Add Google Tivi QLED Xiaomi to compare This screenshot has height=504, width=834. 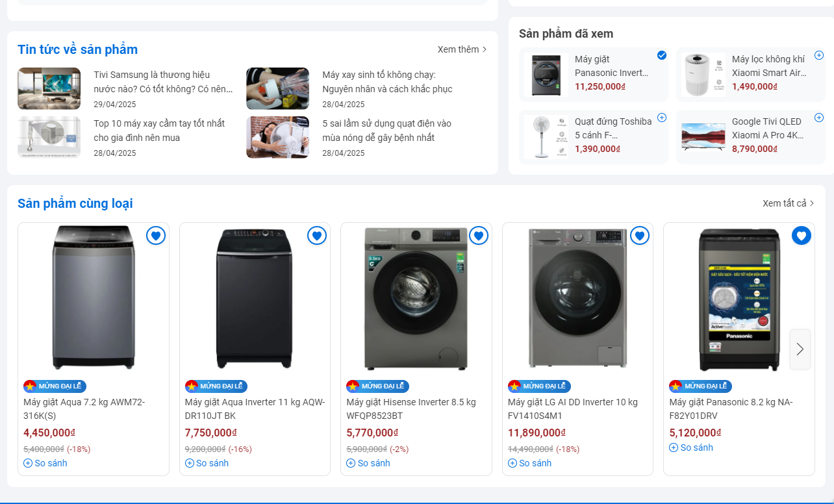(x=819, y=118)
